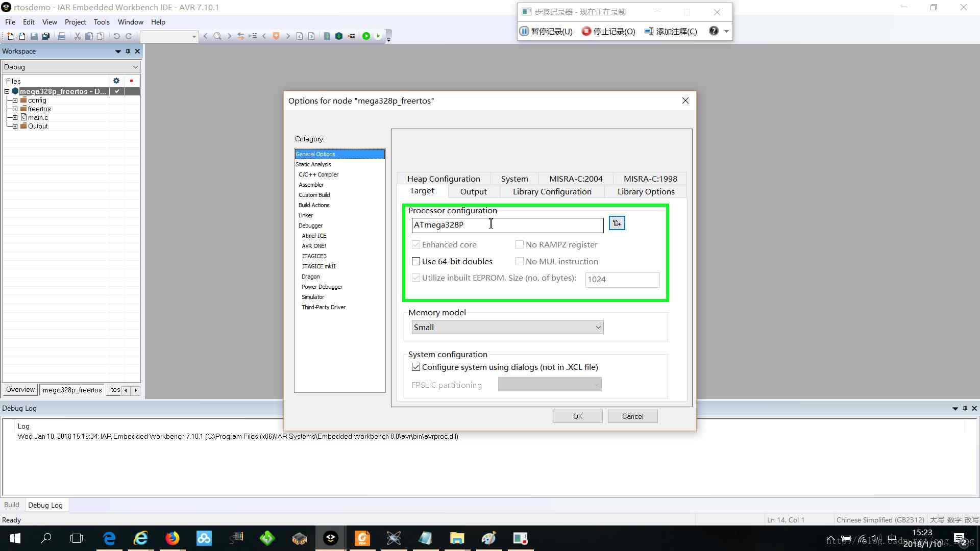Image resolution: width=980 pixels, height=551 pixels.
Task: Expand the Output folder in the tree
Action: (15, 127)
